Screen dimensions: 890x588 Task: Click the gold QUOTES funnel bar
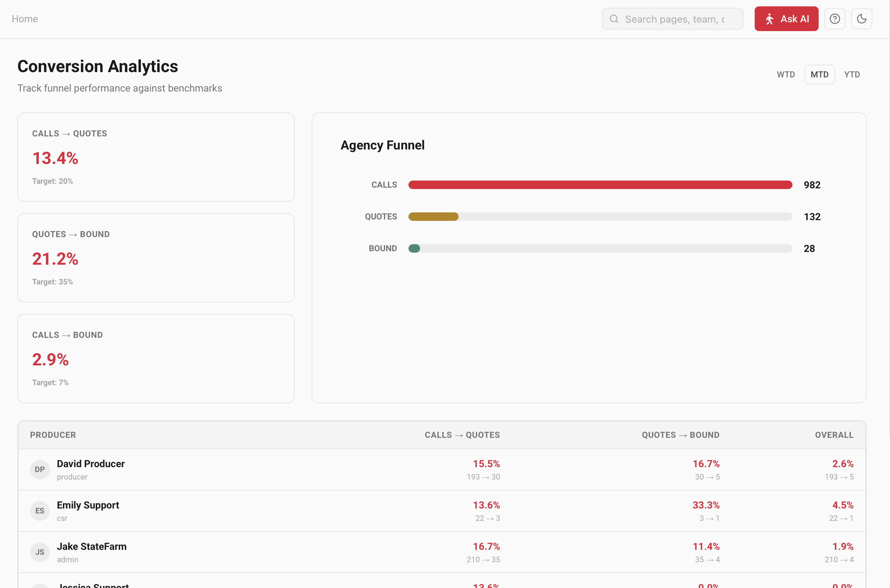pos(434,217)
